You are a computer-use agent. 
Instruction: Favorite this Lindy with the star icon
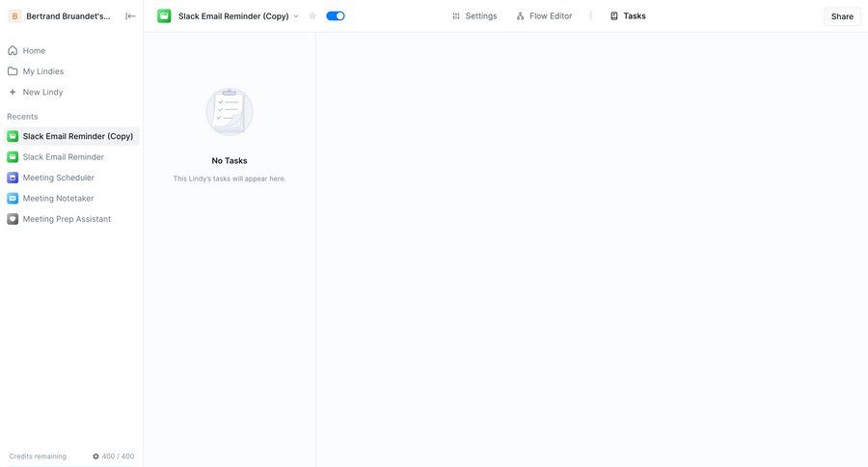(x=312, y=16)
